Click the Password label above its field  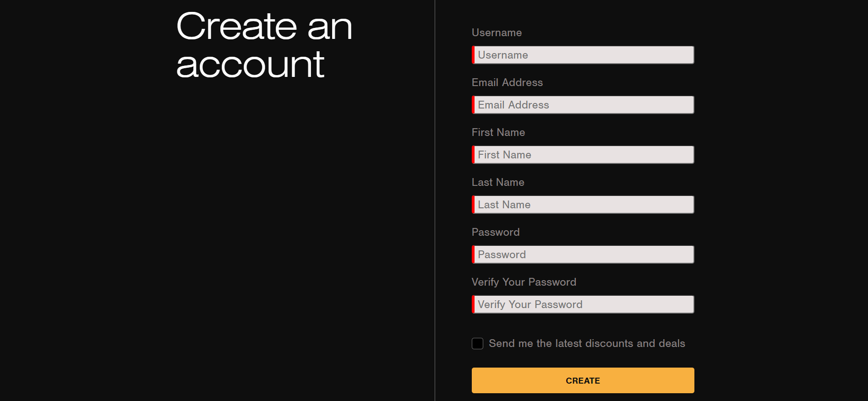[496, 232]
